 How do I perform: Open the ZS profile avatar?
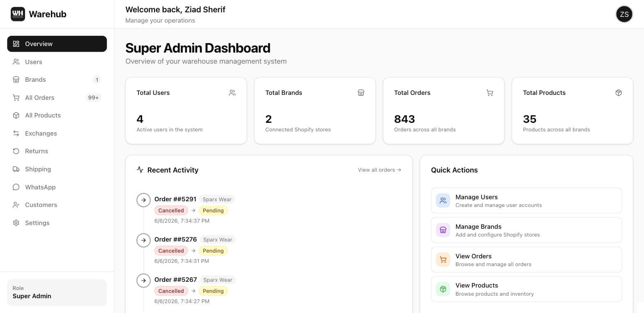tap(624, 14)
